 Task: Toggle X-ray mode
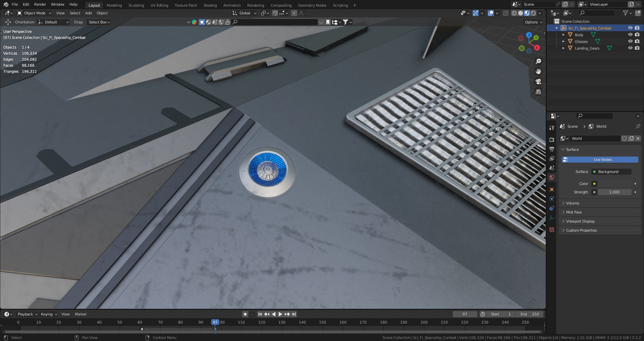[x=505, y=13]
